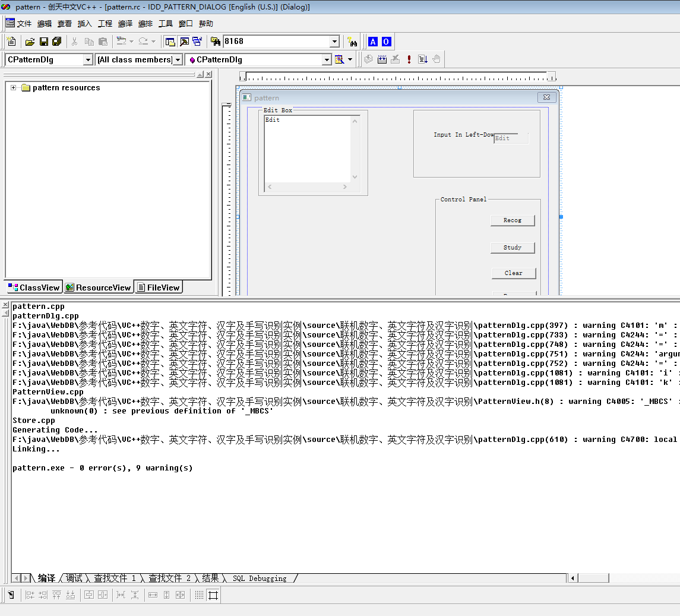Open the All class members dropdown
Screen dimensions: 680x616
178,60
